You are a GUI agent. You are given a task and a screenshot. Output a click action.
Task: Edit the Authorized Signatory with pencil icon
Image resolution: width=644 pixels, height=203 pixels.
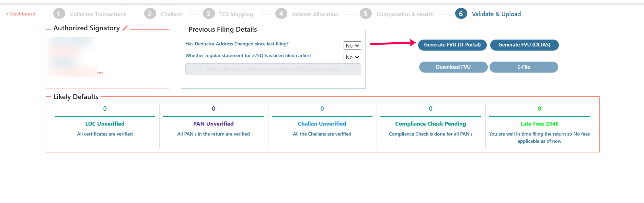[x=125, y=28]
